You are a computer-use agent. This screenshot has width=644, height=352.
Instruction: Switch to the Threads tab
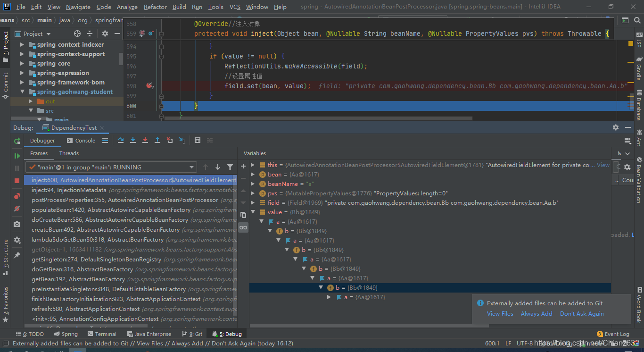(x=69, y=153)
